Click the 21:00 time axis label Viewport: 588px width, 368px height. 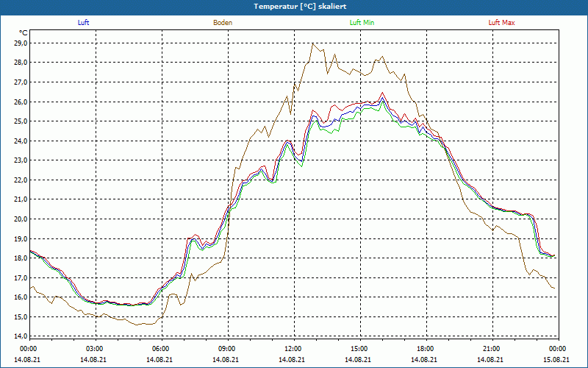(492, 349)
